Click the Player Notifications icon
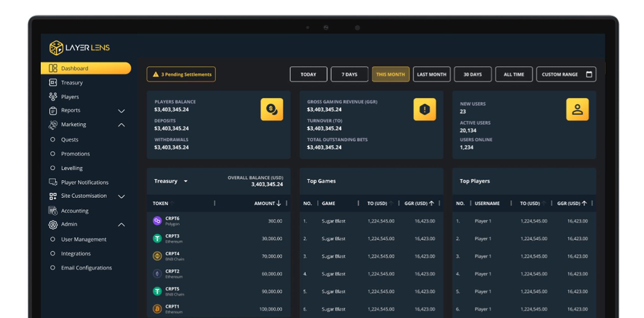This screenshot has height=318, width=644. click(53, 182)
